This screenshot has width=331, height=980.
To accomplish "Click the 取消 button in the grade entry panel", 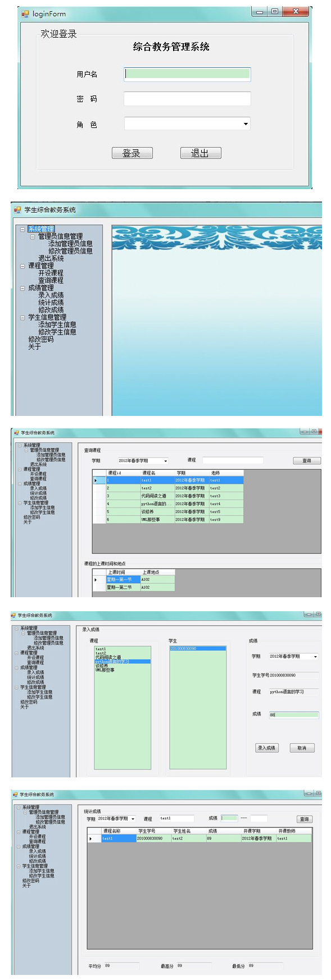I will (x=302, y=748).
